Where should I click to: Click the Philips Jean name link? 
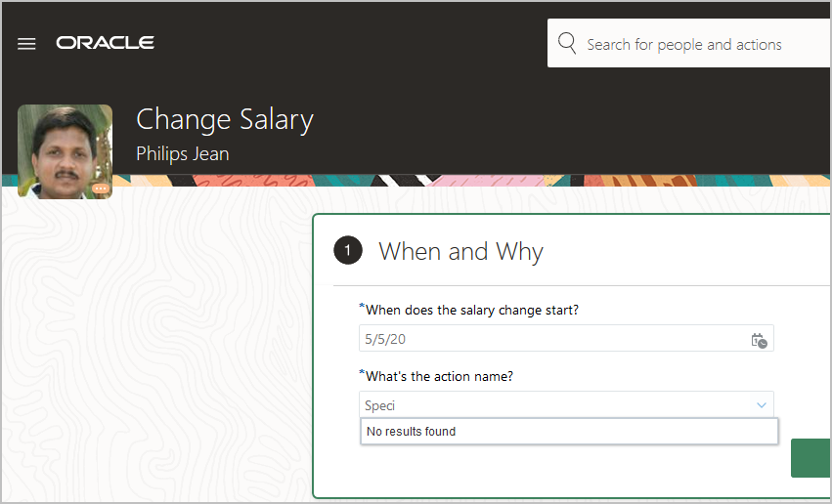tap(183, 153)
